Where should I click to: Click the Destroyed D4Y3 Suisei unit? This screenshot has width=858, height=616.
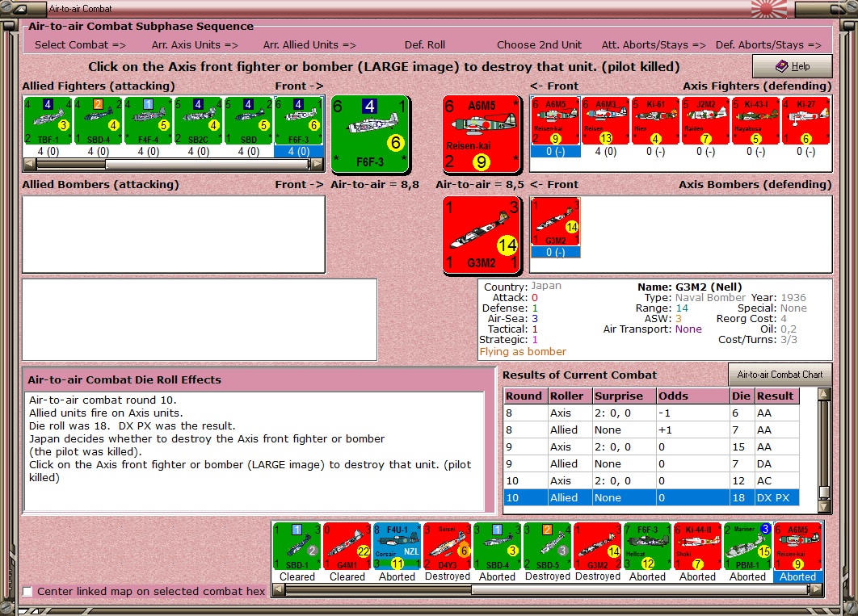click(x=447, y=547)
